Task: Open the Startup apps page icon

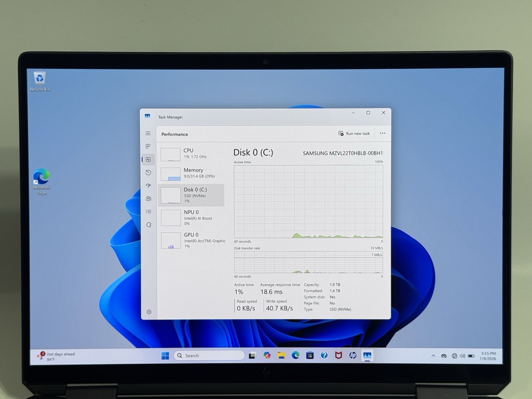Action: click(148, 186)
